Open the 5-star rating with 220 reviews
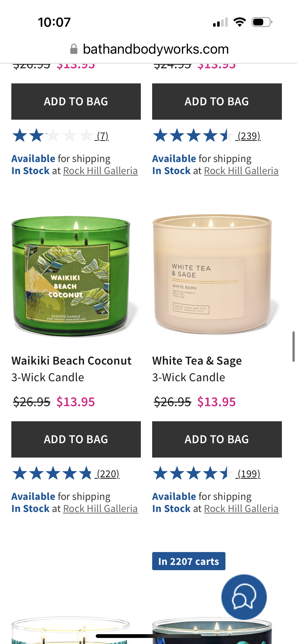The height and width of the screenshot is (644, 297). coord(66,474)
